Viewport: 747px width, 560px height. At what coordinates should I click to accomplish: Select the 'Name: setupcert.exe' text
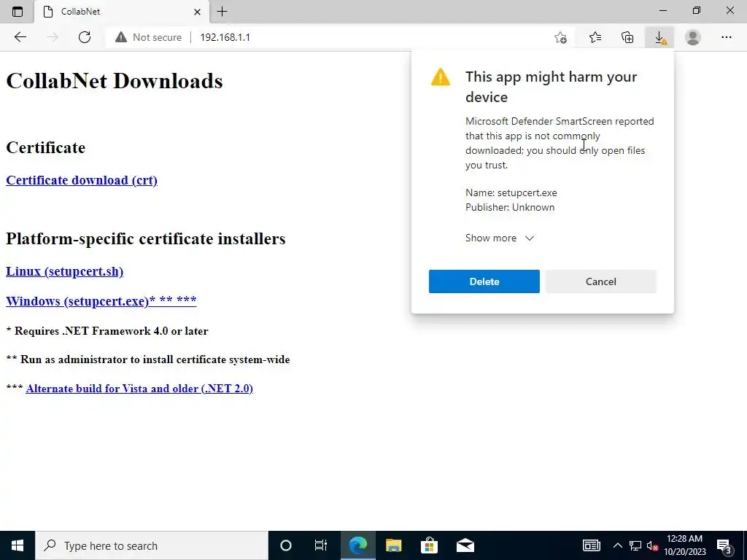coord(511,192)
